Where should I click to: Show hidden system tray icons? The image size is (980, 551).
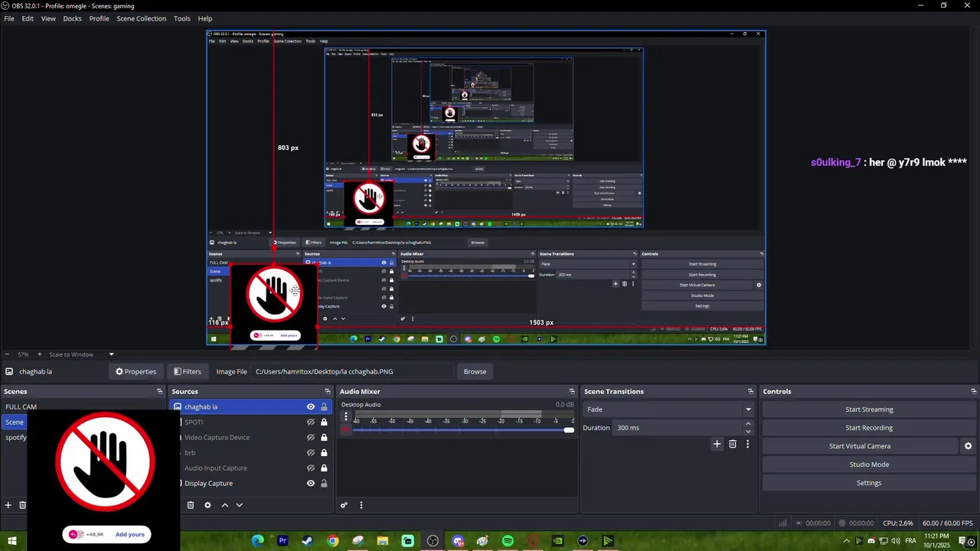pos(846,541)
